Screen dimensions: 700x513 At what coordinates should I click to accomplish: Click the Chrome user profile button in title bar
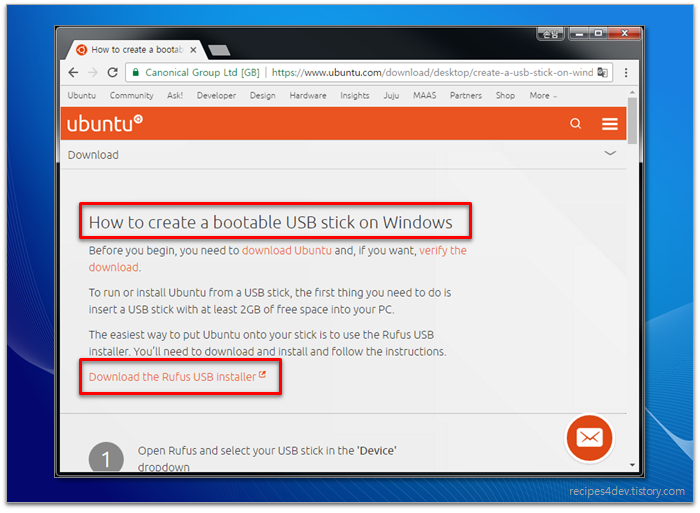pyautogui.click(x=550, y=34)
